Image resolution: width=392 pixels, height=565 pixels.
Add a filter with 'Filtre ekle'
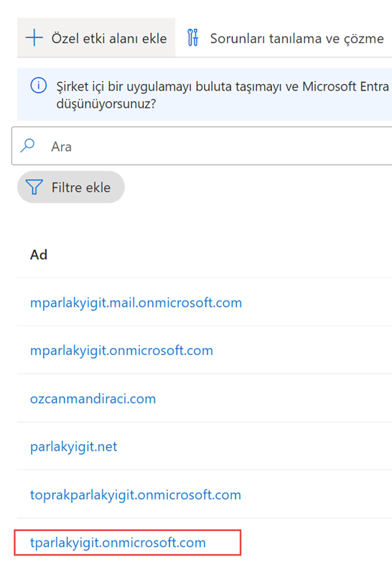tap(71, 188)
